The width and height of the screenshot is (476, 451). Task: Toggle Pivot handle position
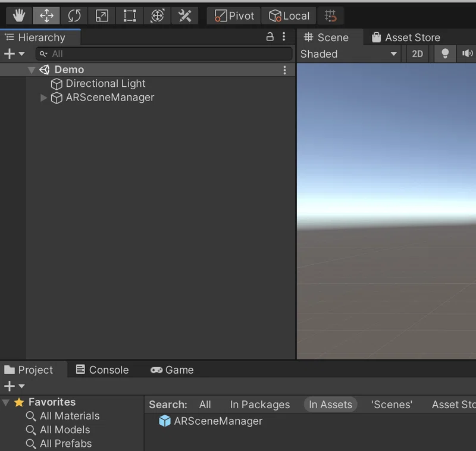(234, 15)
